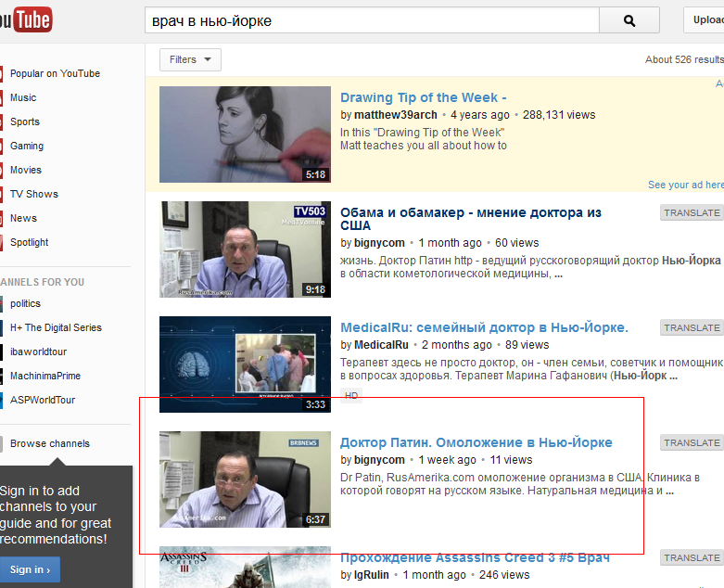Open the ASPWorldTour channel
Viewport: 724px width, 588px height.
pyautogui.click(x=43, y=400)
